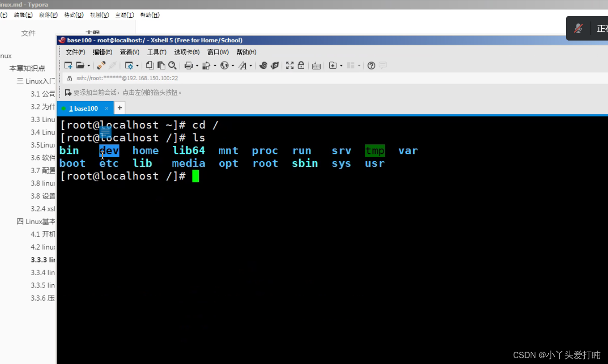Click the New session icon in Xshell toolbar
Screen dimensions: 608x364
[x=68, y=66]
